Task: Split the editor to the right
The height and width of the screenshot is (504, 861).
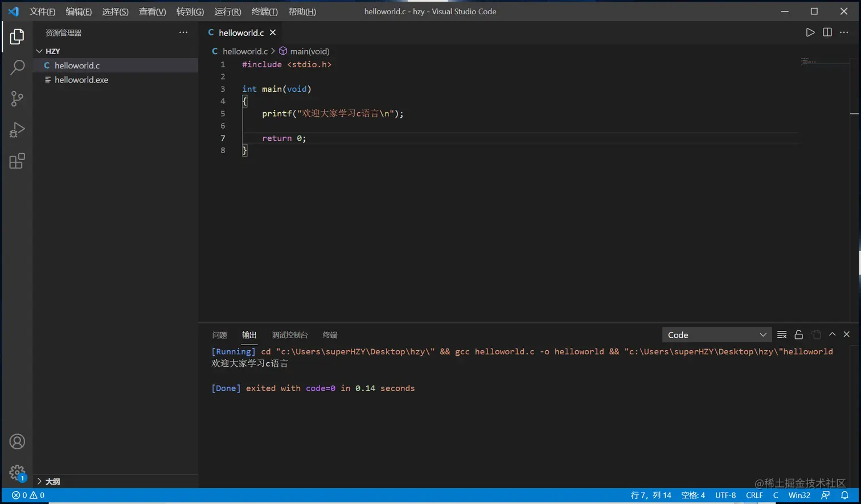Action: click(827, 32)
